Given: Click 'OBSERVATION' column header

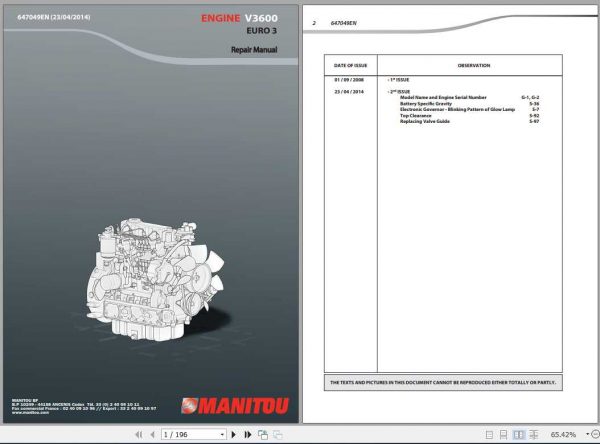Looking at the screenshot, I should 474,65.
